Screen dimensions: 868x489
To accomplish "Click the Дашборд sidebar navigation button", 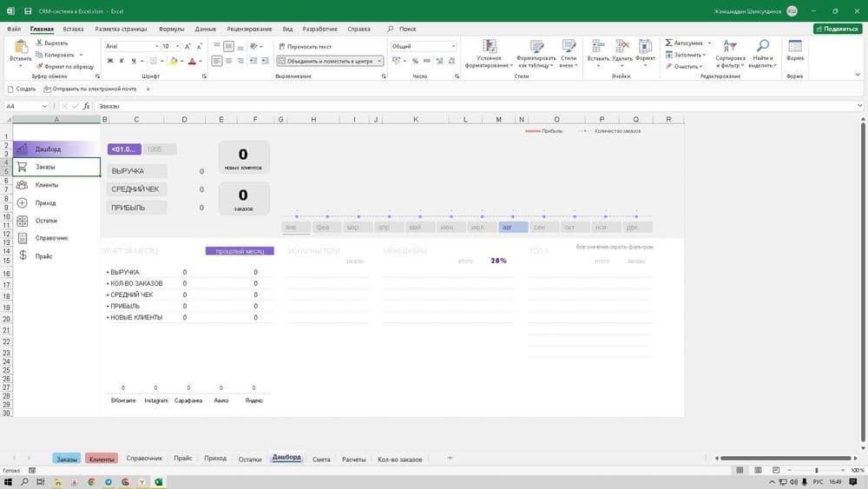I will [56, 149].
